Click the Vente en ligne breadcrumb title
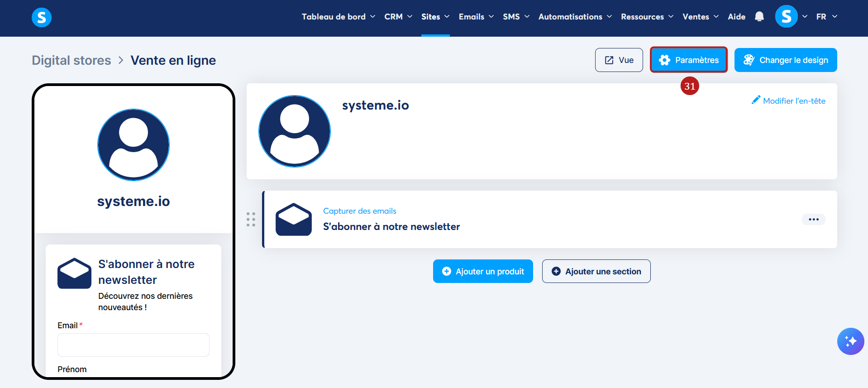The width and height of the screenshot is (868, 388). (173, 60)
